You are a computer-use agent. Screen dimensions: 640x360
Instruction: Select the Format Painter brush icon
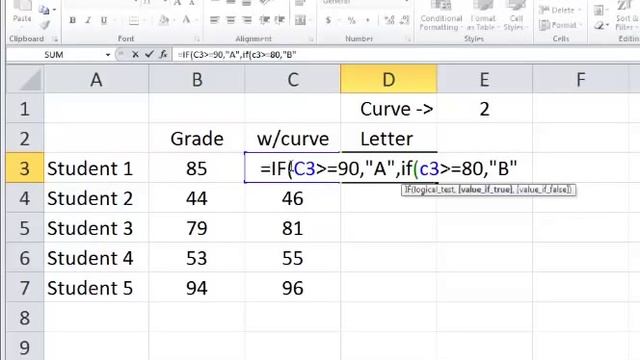[44, 25]
